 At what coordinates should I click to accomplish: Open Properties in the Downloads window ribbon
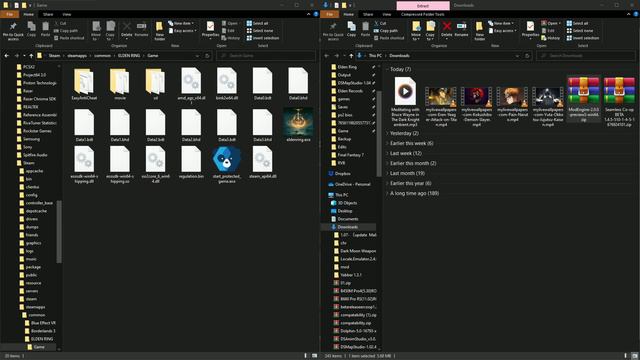tap(530, 30)
